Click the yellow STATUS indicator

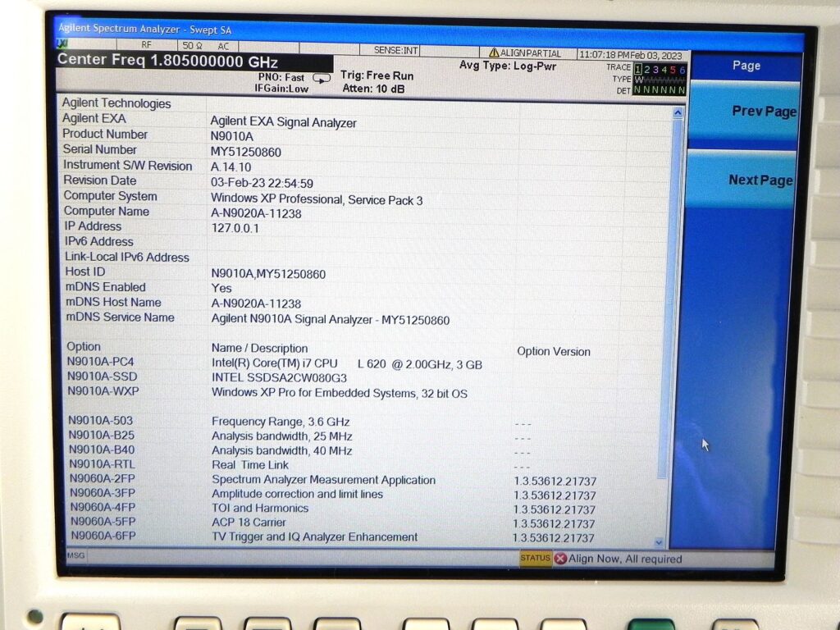click(x=535, y=558)
